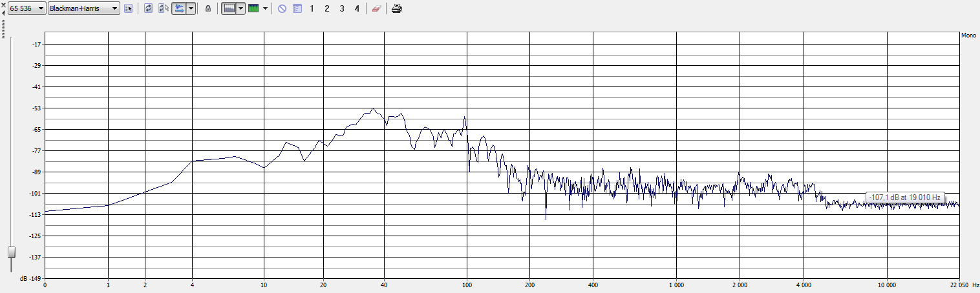The image size is (980, 293).
Task: Expand the graph display mode dropdown arrow
Action: (x=240, y=8)
